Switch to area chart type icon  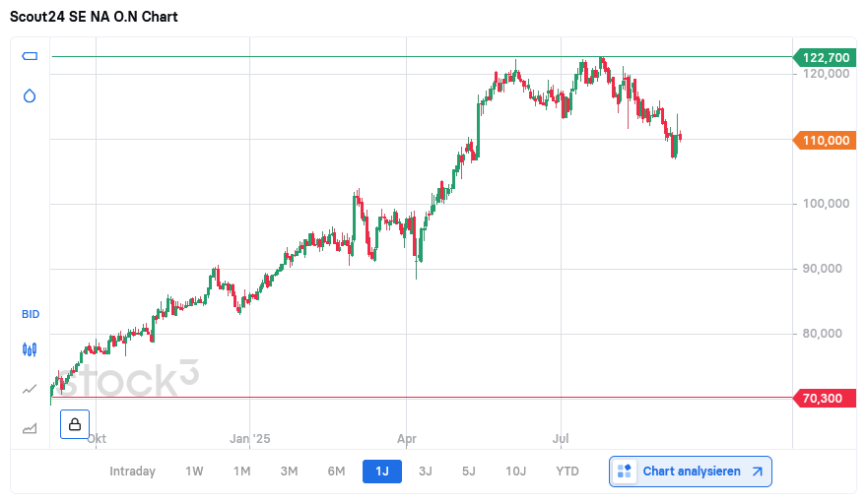(x=30, y=428)
